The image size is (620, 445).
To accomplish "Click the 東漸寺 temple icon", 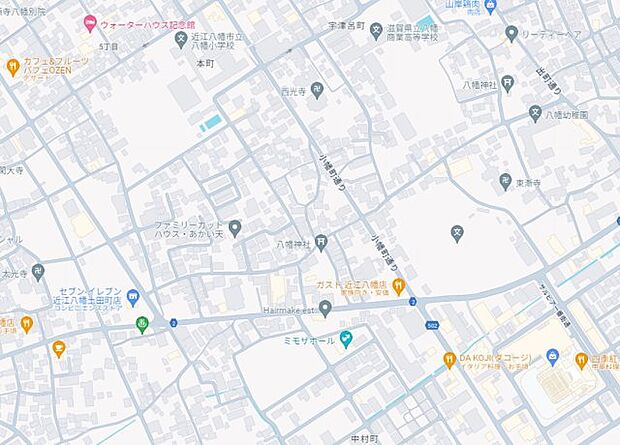I will (505, 182).
